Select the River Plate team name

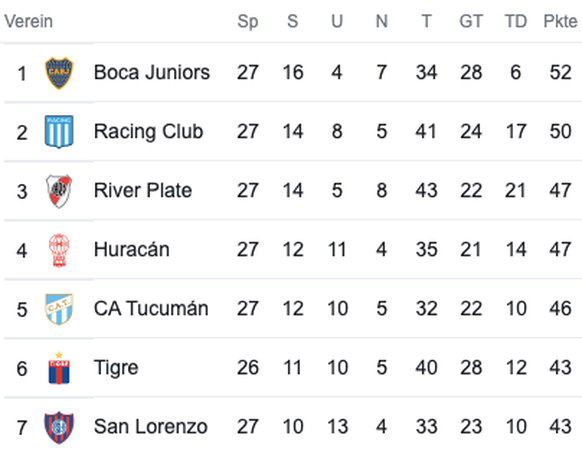(x=143, y=190)
